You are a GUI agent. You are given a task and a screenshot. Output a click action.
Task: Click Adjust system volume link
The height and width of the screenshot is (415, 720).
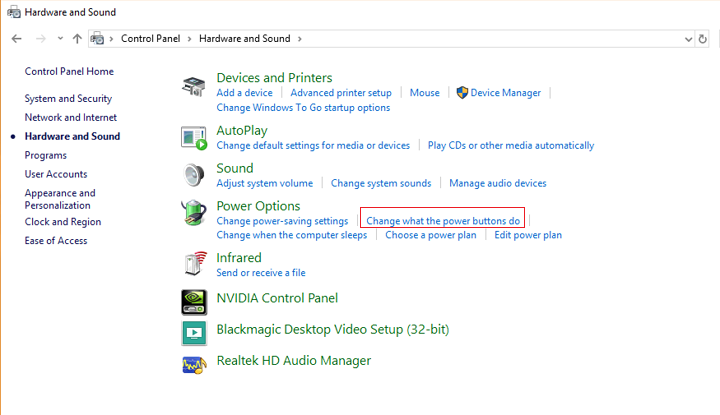point(264,183)
